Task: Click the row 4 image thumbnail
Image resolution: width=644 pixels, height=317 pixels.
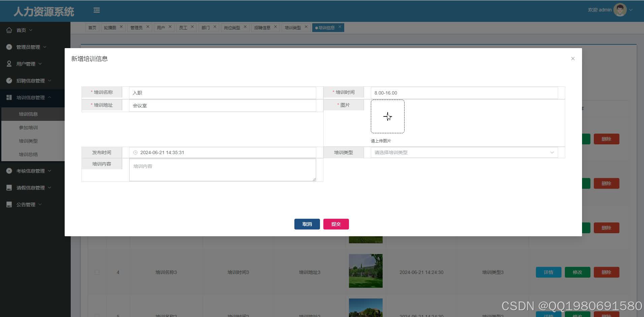Action: [x=366, y=271]
